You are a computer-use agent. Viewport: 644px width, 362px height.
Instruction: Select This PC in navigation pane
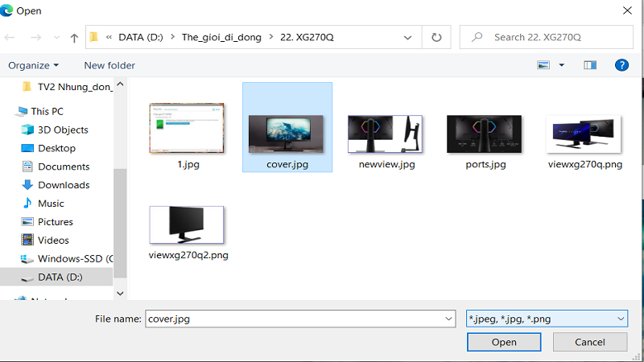point(40,111)
